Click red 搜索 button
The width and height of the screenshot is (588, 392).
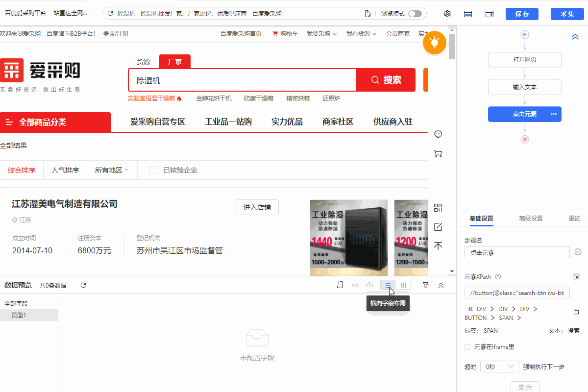pos(386,80)
